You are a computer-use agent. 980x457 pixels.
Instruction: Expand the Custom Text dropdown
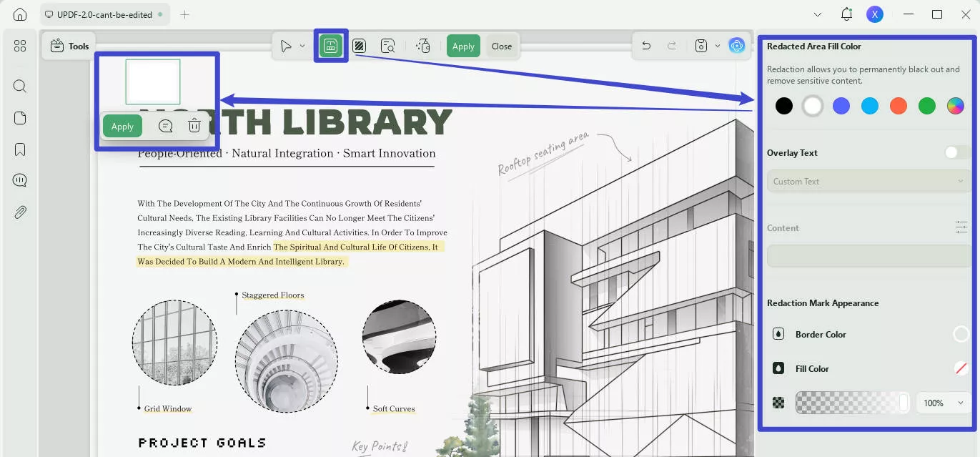pyautogui.click(x=868, y=182)
